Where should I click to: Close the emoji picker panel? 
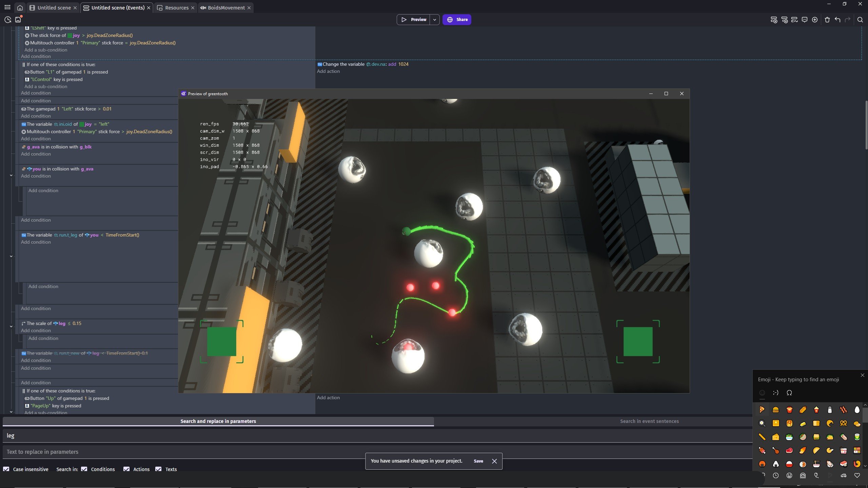863,375
